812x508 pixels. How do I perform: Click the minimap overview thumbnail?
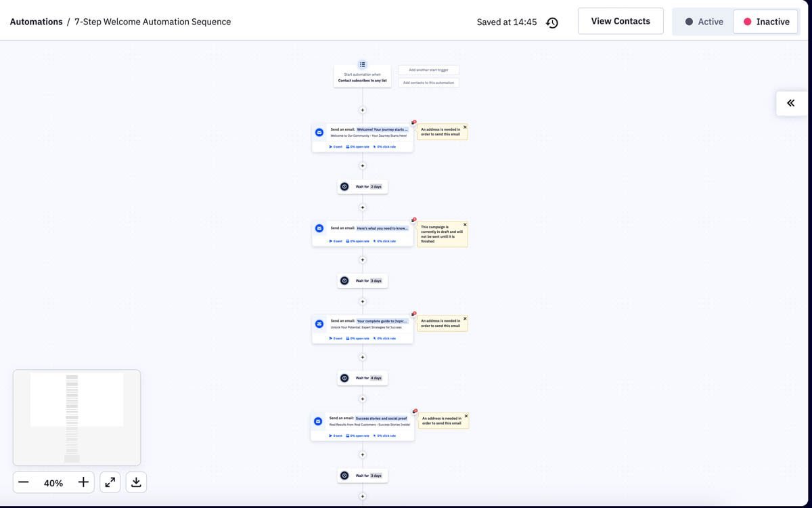[76, 417]
